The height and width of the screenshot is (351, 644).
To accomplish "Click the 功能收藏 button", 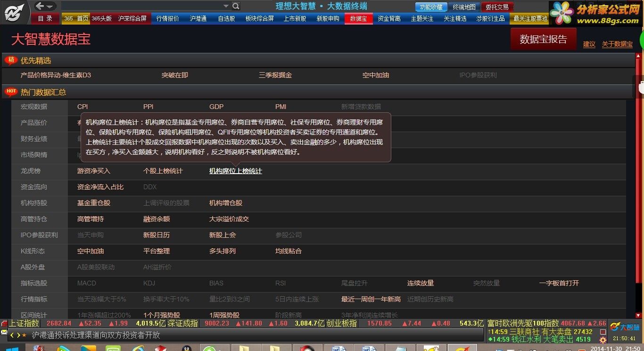I will 431,7.
